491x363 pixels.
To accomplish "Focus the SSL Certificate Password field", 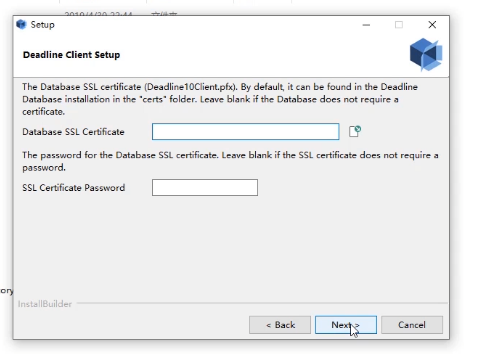I will [x=205, y=188].
